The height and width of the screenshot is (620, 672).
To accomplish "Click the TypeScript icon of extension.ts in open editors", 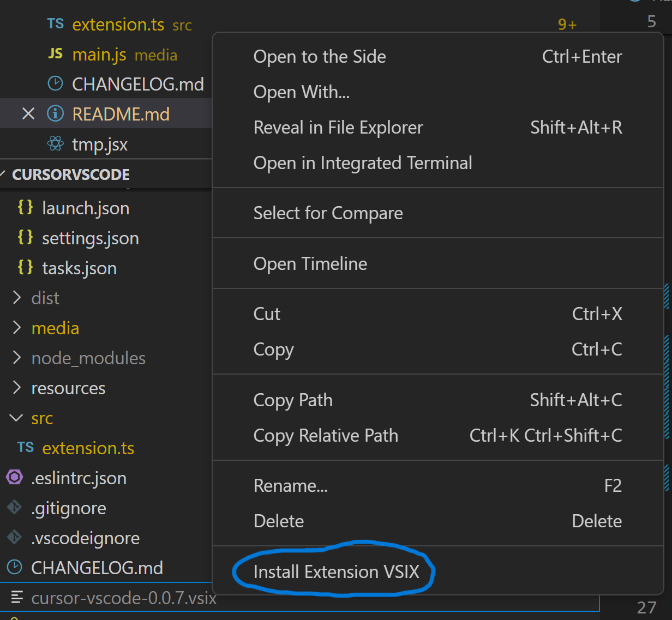I will pyautogui.click(x=56, y=23).
